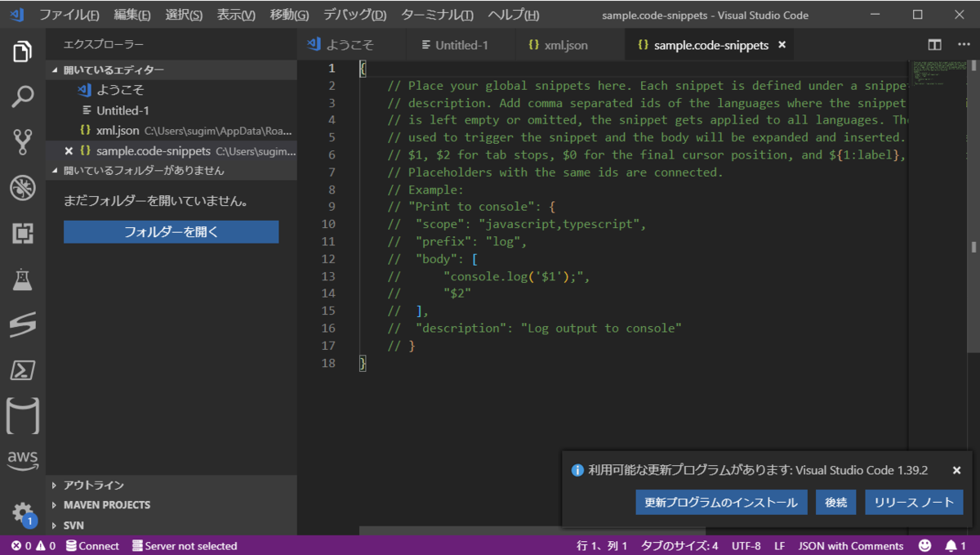Open the 移動(G) menu
This screenshot has height=555, width=980.
289,15
